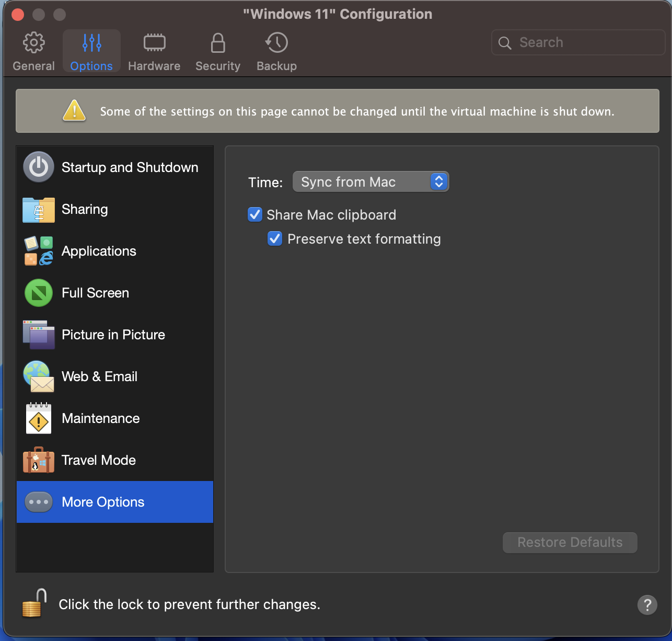Open the Security padlock icon

[x=218, y=43]
